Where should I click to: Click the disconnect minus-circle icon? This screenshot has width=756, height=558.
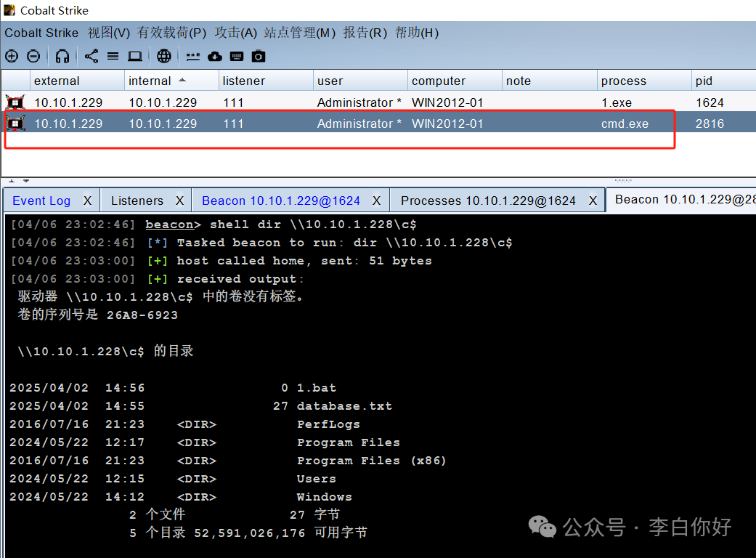coord(33,57)
